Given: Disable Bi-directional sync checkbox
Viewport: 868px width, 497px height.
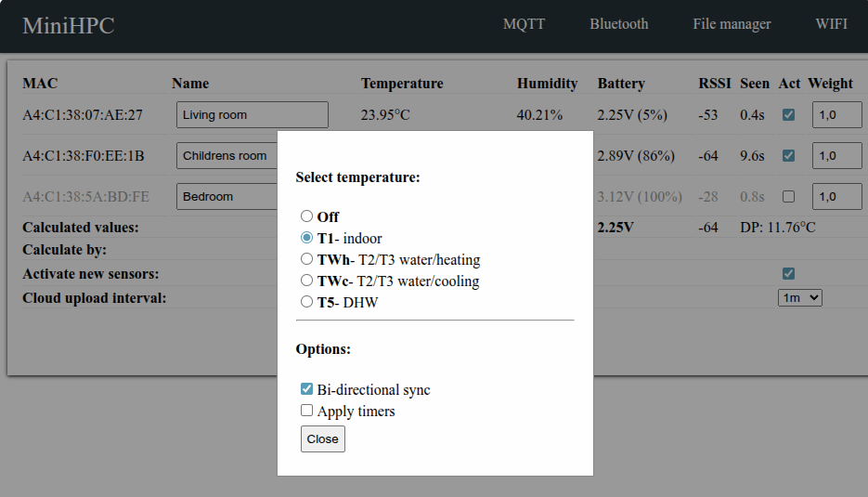Looking at the screenshot, I should [x=307, y=389].
